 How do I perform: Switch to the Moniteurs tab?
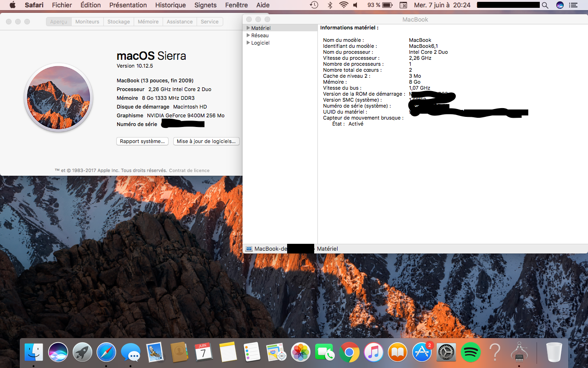coord(87,22)
